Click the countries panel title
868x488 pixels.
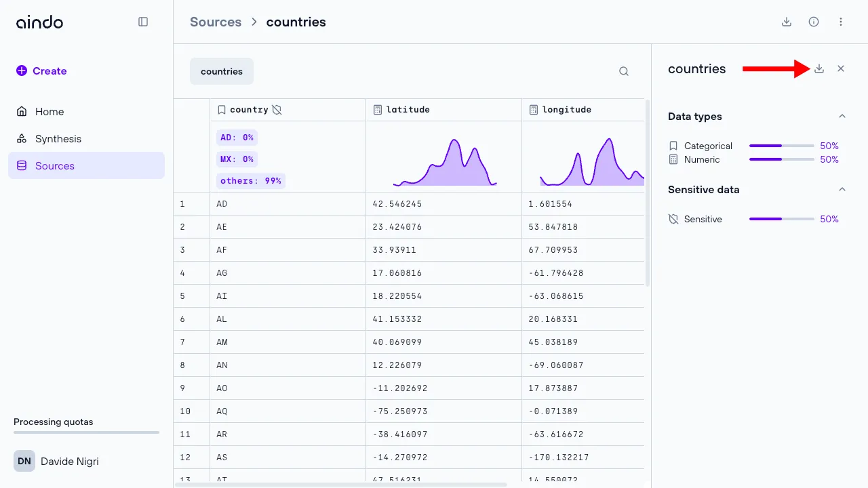coord(697,69)
